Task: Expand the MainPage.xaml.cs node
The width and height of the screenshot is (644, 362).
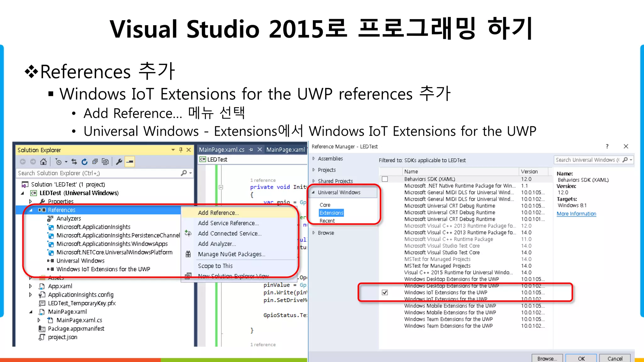Action: pyautogui.click(x=39, y=320)
